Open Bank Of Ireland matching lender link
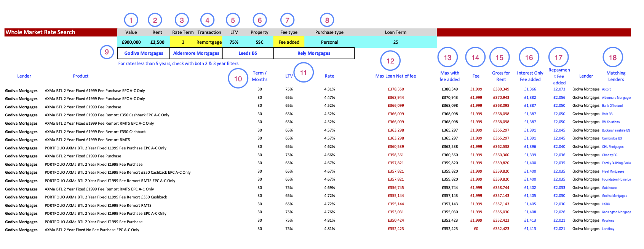Image resolution: width=644 pixels, height=249 pixels. tap(612, 106)
